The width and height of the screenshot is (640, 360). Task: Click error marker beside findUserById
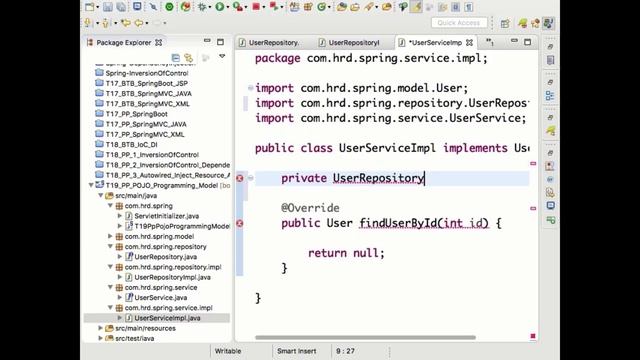pyautogui.click(x=240, y=223)
